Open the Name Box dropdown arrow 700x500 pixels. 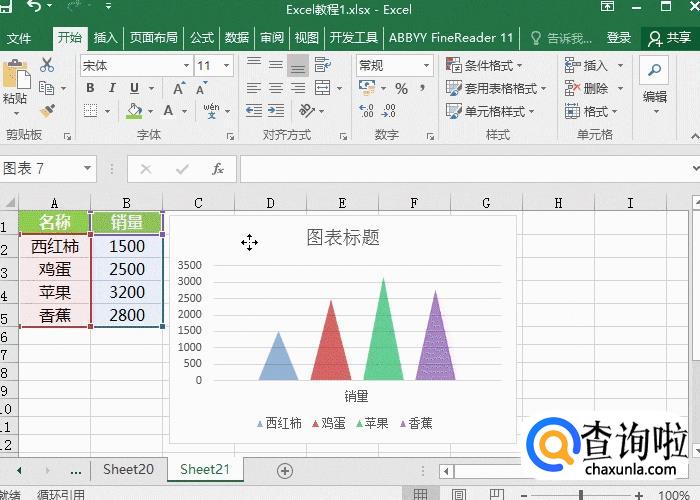[88, 169]
